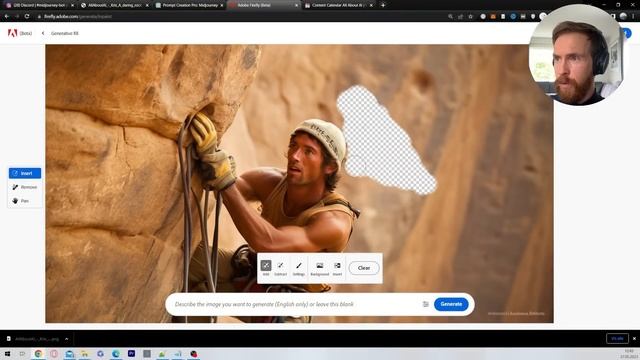Screen dimensions: 640x360
Task: Bookmark this page with star icon
Action: click(471, 17)
